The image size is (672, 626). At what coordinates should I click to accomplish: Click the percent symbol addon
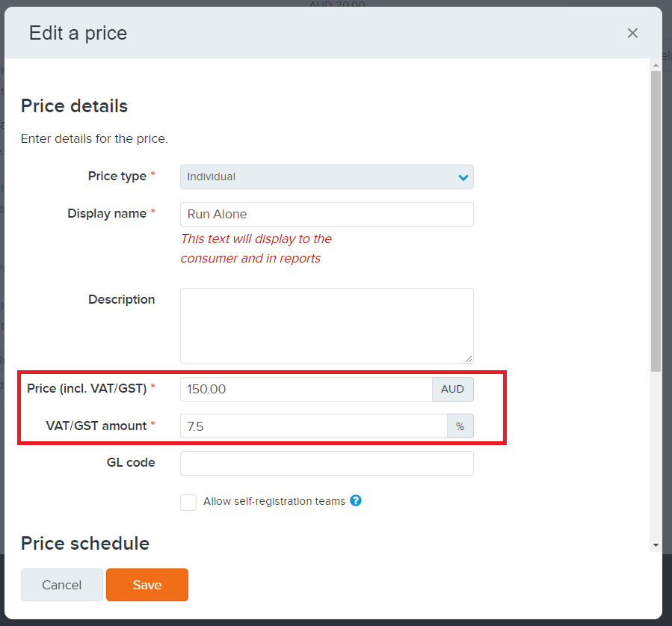[460, 426]
